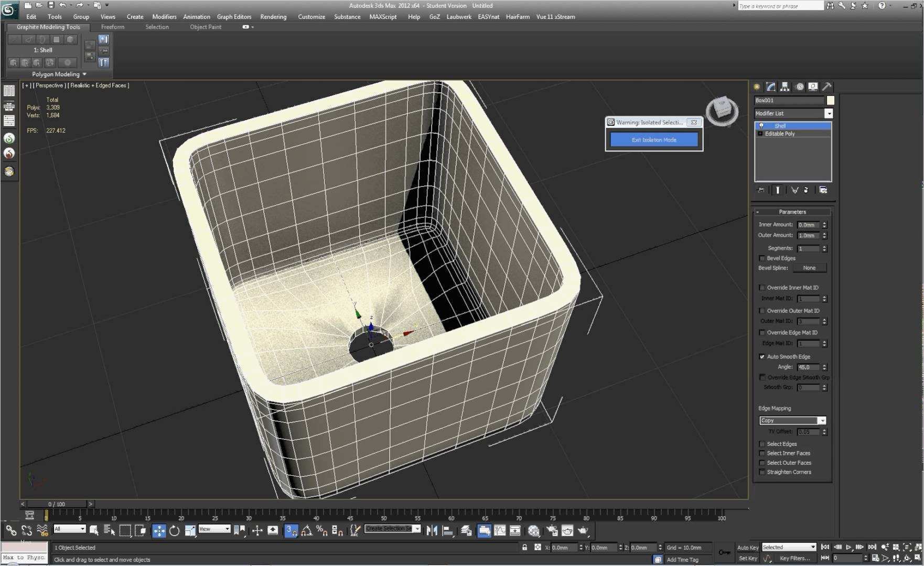Enable the Bevel Edges checkbox

pos(762,258)
